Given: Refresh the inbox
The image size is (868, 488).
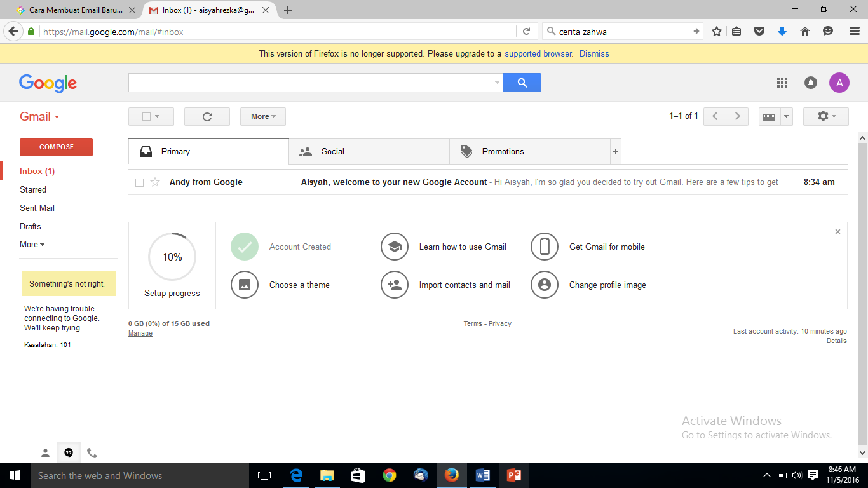Looking at the screenshot, I should pos(207,116).
